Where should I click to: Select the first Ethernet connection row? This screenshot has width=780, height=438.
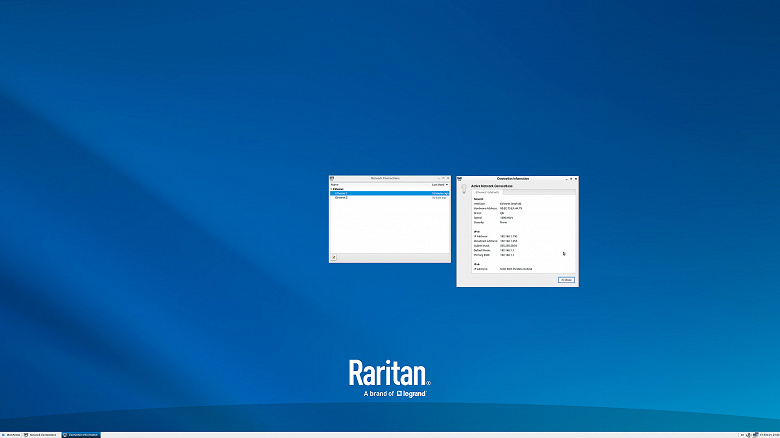390,193
